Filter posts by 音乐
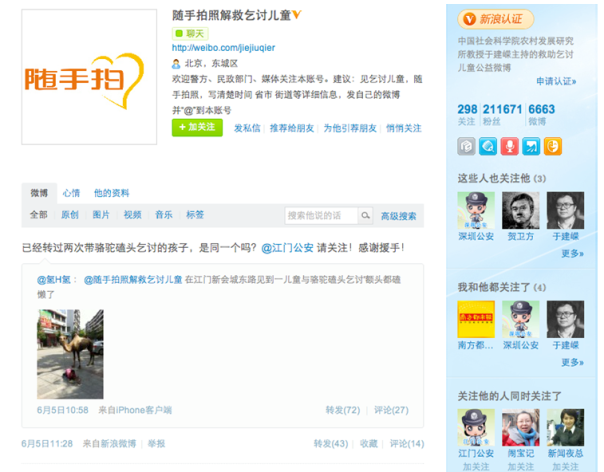 click(164, 215)
